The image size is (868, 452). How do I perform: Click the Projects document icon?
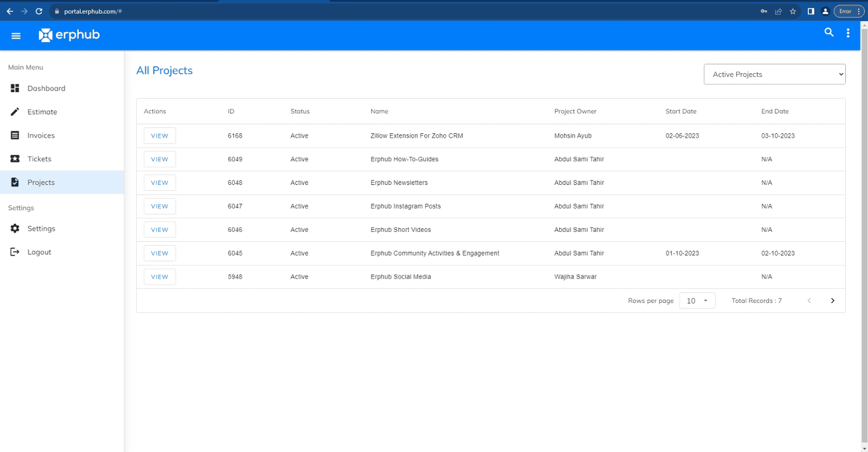[15, 183]
